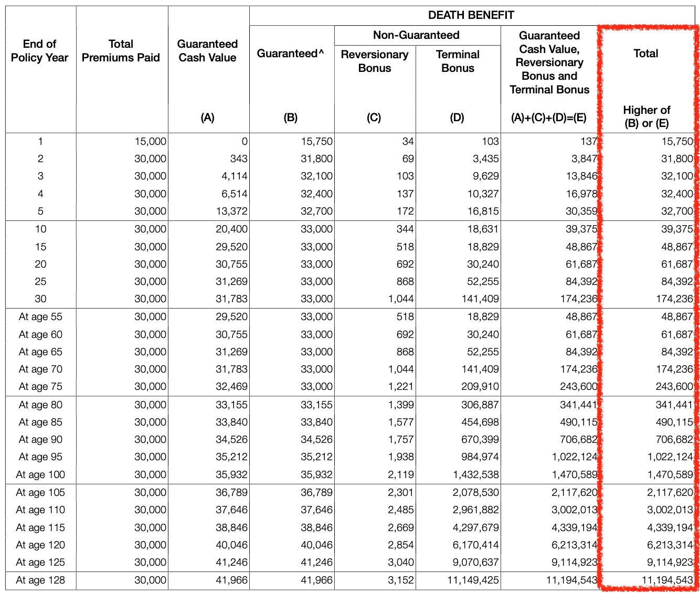700x593 pixels.
Task: Select Terminal Bonus value 1,432,538
Action: pos(476,475)
